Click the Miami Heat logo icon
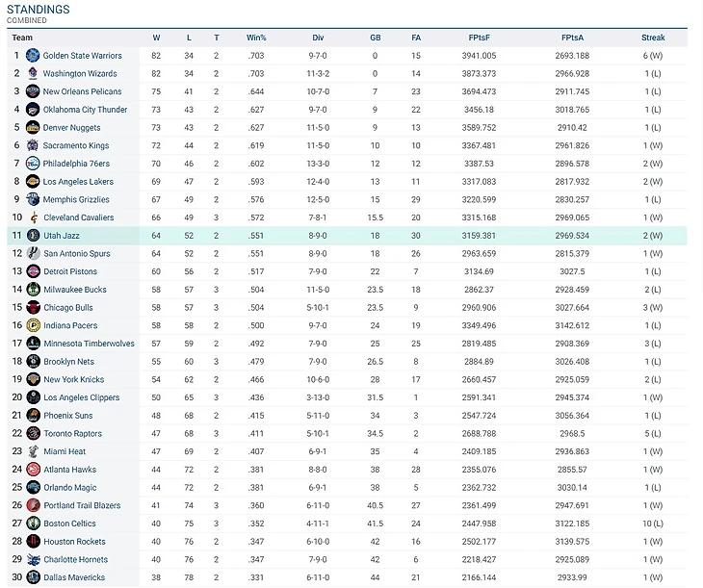The width and height of the screenshot is (703, 588). (x=33, y=451)
